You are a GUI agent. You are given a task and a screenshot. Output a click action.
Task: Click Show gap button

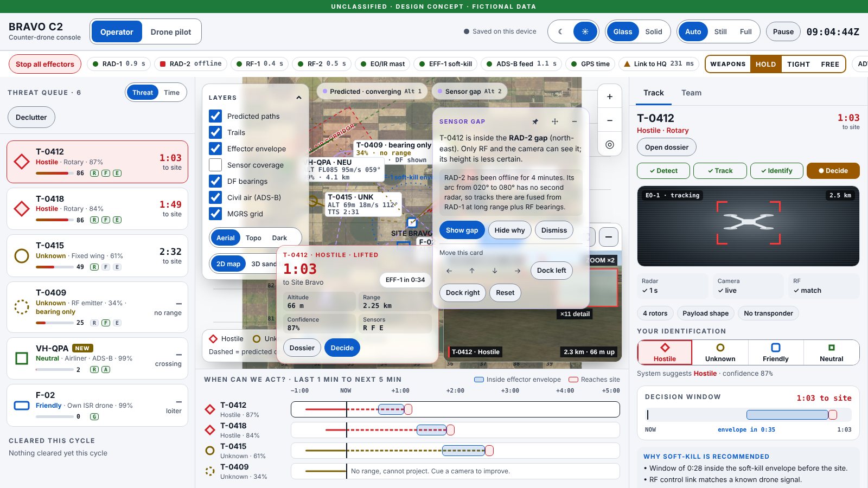[462, 230]
